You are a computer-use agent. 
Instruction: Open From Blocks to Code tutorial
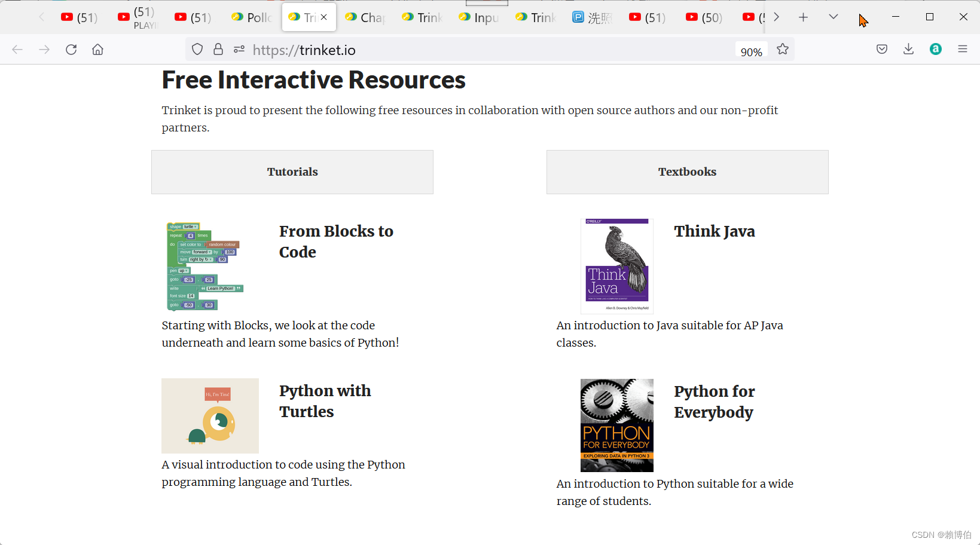click(336, 241)
